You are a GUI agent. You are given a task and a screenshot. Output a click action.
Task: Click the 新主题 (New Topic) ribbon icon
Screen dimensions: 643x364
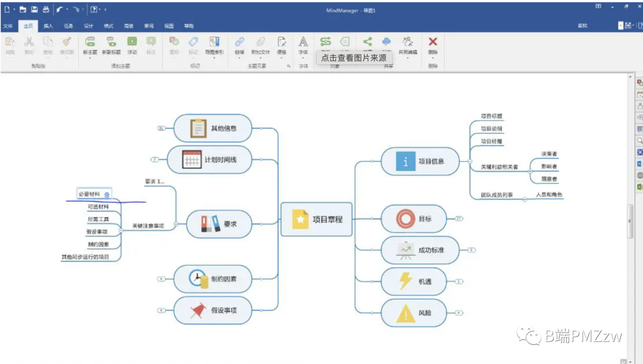90,42
